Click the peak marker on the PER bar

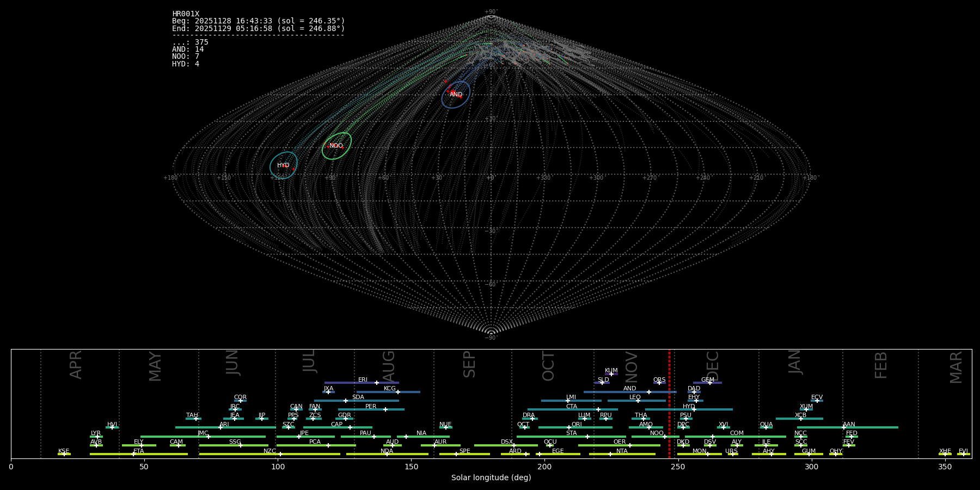tap(385, 409)
